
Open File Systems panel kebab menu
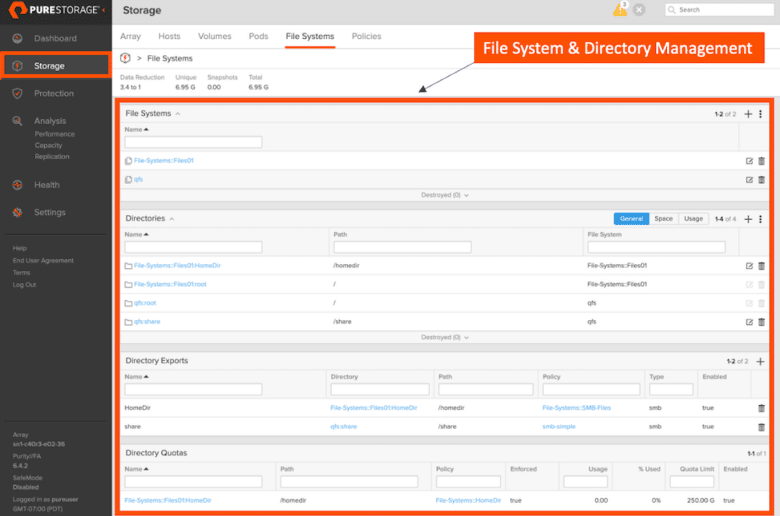761,114
